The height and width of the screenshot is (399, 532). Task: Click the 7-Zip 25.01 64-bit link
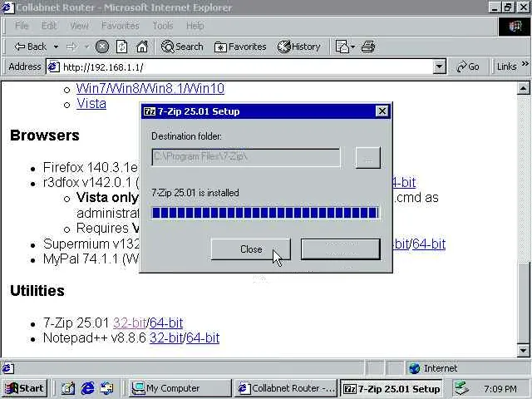coord(166,323)
